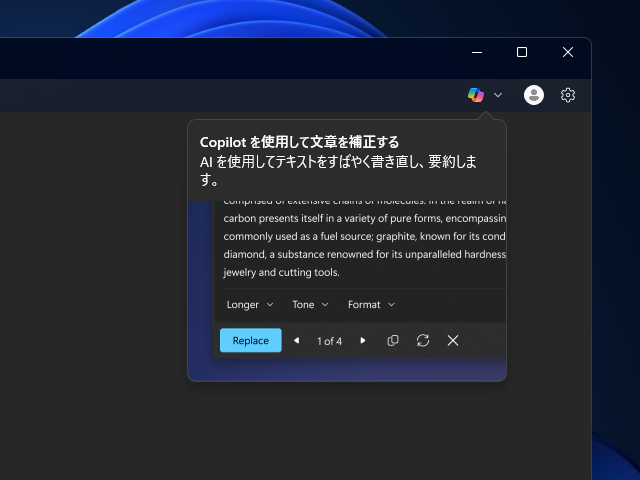The width and height of the screenshot is (640, 480).
Task: Go to next rewrite version arrow
Action: click(x=362, y=340)
